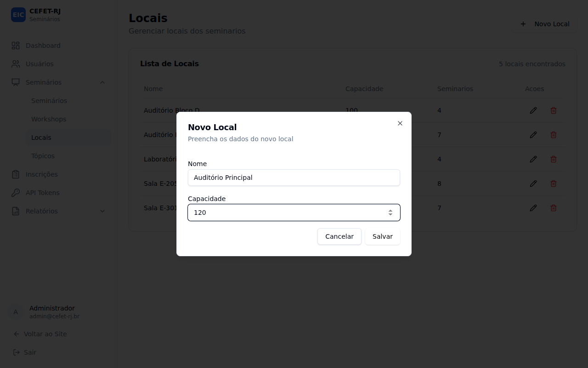Click the Sala E-205 row name
This screenshot has width=588, height=368.
(160, 184)
